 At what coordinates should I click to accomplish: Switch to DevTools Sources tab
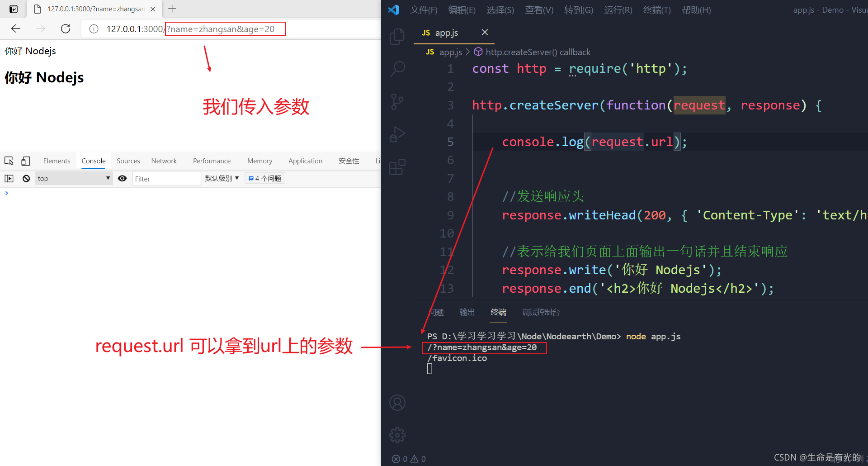[128, 161]
